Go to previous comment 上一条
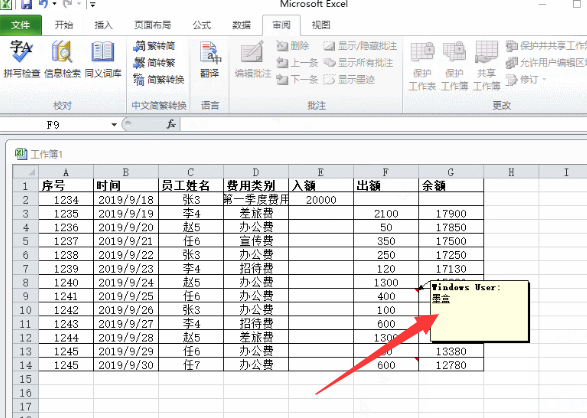This screenshot has width=587, height=418. pos(297,62)
